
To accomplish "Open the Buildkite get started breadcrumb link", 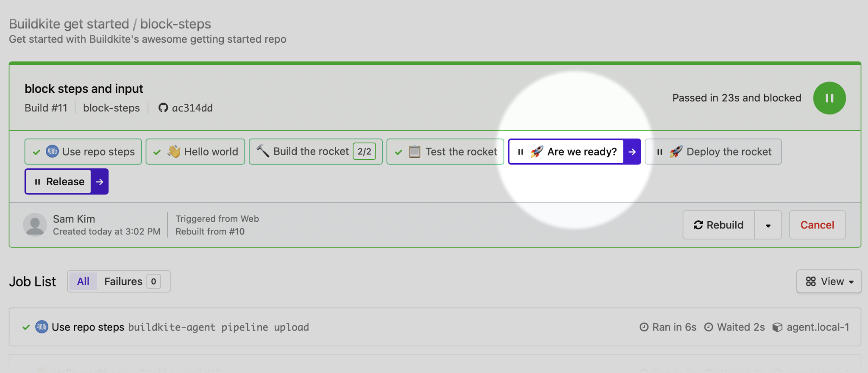I will [x=69, y=24].
